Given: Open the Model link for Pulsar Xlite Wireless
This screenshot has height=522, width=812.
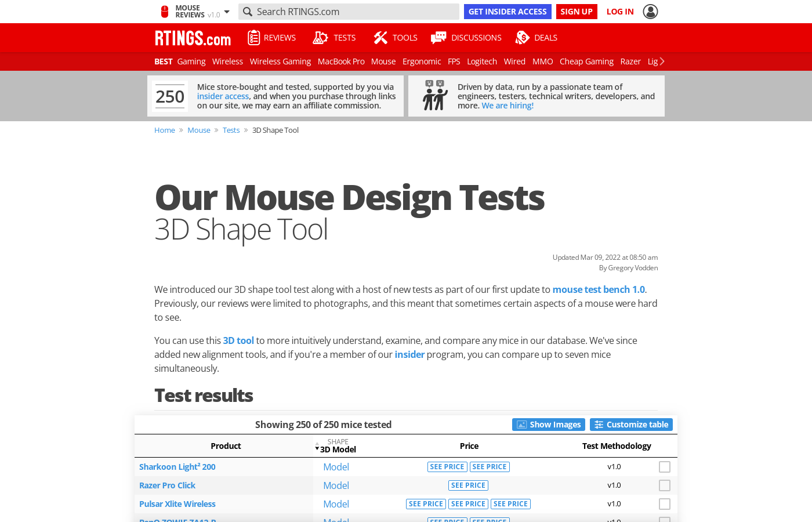Looking at the screenshot, I should 336,504.
